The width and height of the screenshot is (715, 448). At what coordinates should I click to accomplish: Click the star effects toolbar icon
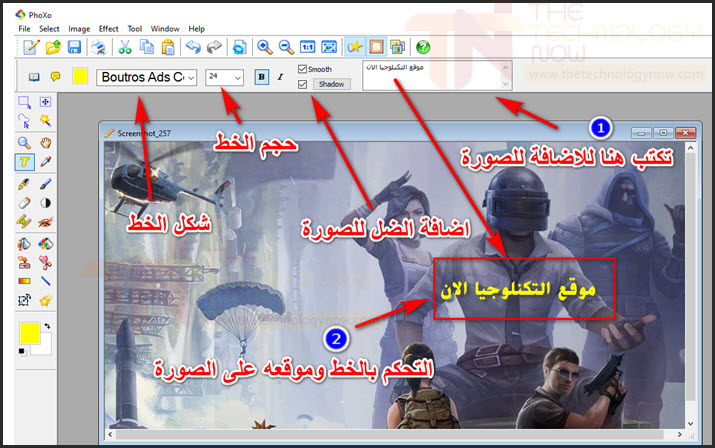(x=355, y=47)
